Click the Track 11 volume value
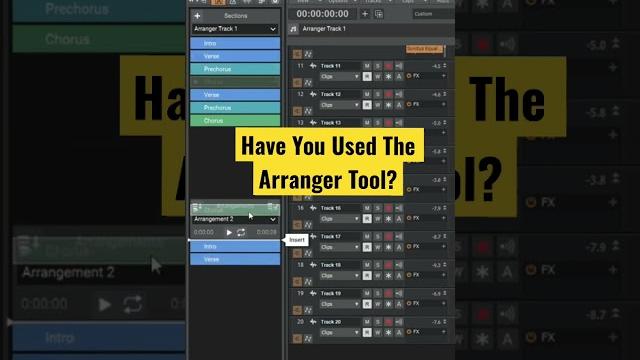The image size is (640, 360). point(436,66)
